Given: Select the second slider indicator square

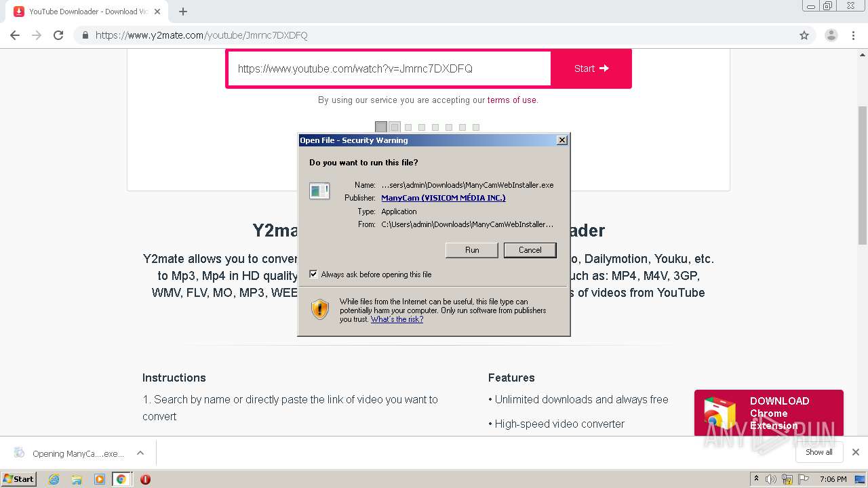Looking at the screenshot, I should [x=395, y=127].
